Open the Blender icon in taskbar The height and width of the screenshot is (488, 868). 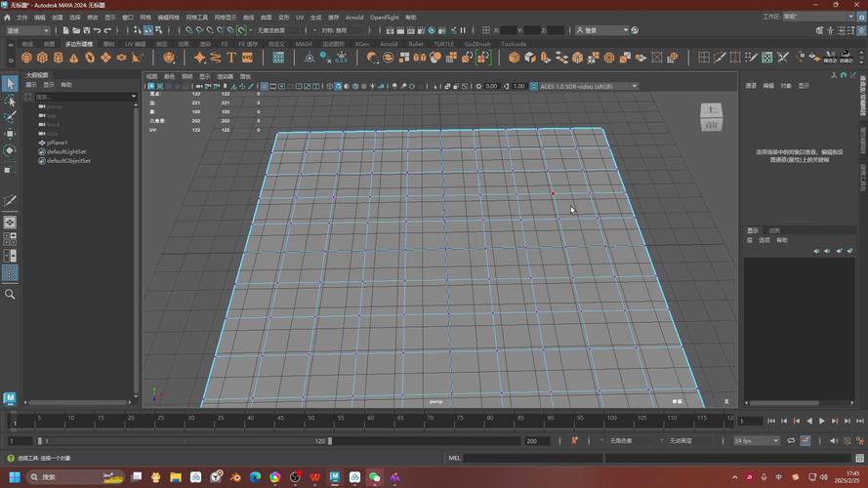[234, 477]
